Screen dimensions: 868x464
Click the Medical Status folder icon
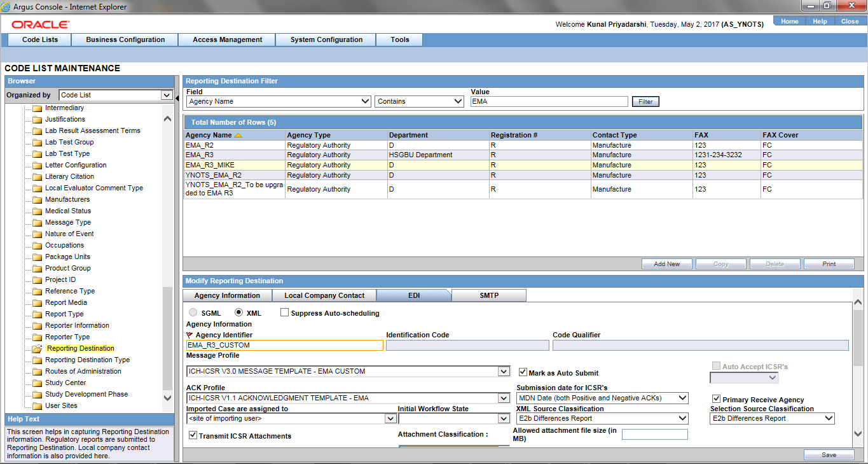pos(37,211)
